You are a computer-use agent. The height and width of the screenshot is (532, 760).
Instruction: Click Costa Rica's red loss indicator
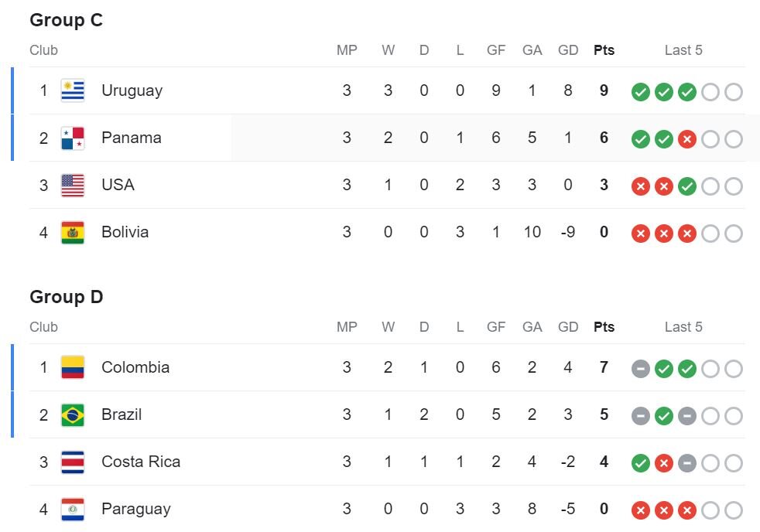tap(663, 463)
